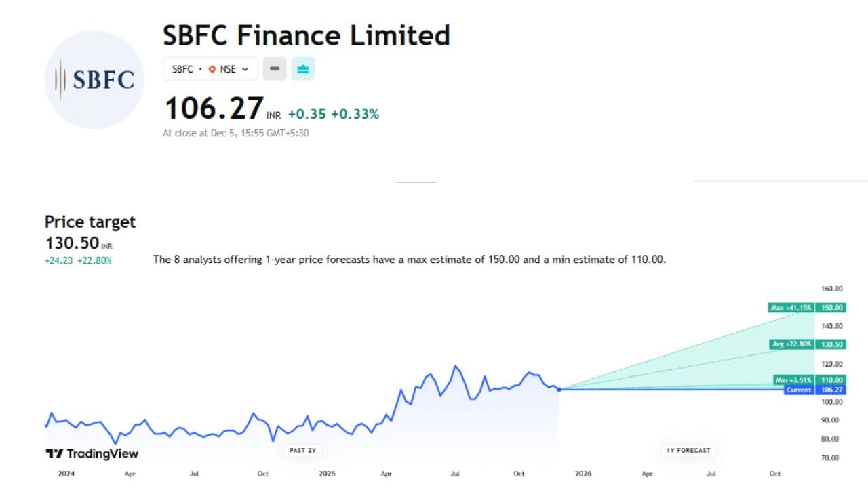Click the minus watchlist icon button
868x488 pixels.
click(x=274, y=68)
